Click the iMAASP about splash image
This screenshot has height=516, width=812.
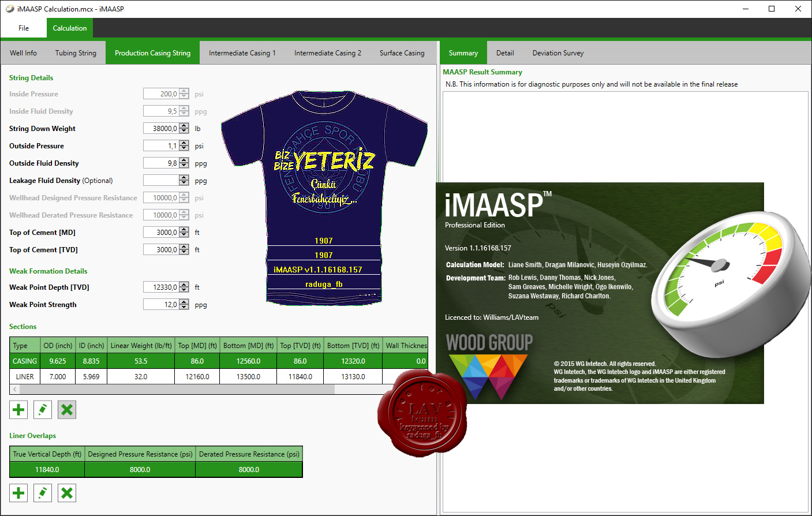600,293
